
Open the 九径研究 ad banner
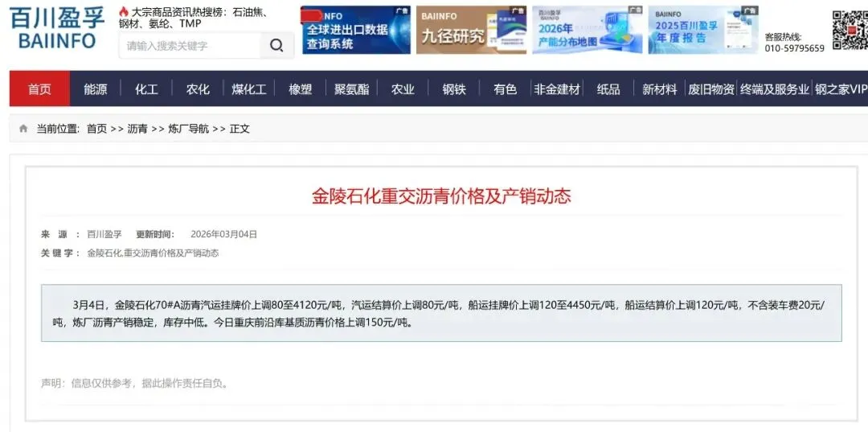[x=471, y=30]
